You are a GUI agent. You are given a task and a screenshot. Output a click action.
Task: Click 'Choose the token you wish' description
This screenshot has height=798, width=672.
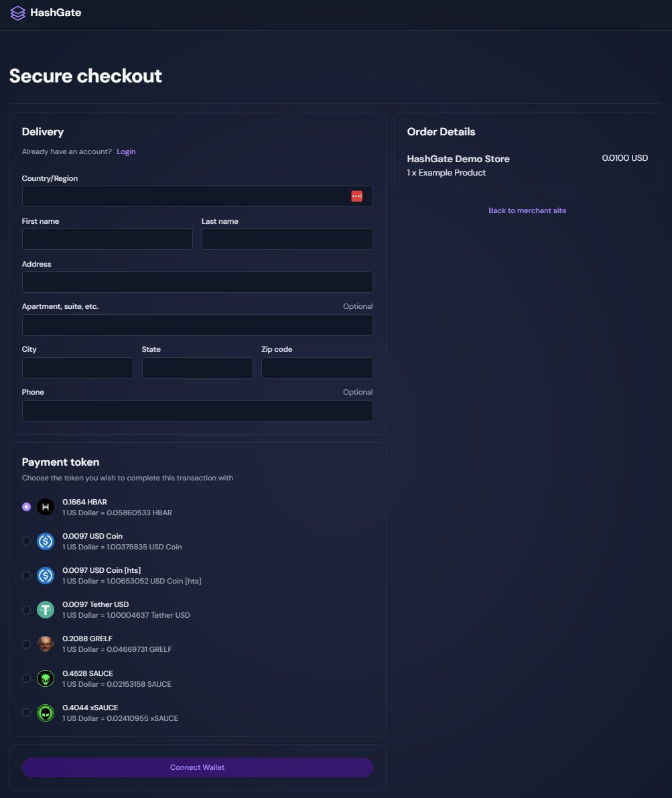click(x=127, y=478)
